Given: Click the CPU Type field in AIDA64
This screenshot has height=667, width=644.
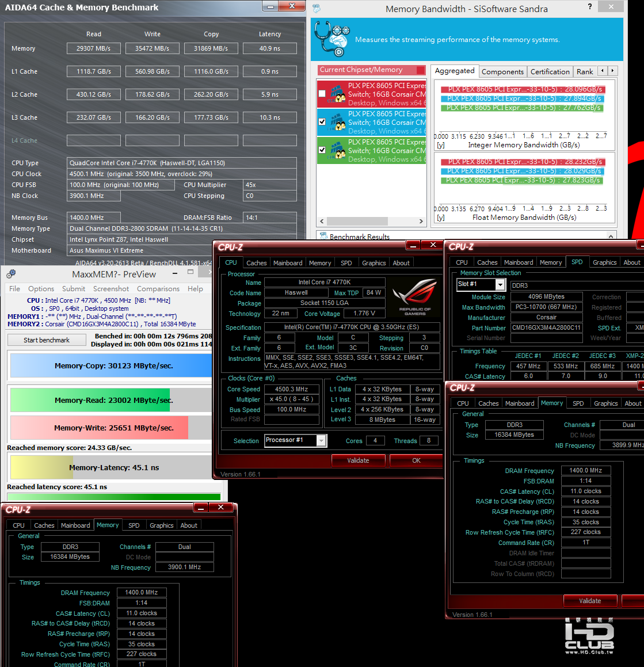Looking at the screenshot, I should 182,163.
